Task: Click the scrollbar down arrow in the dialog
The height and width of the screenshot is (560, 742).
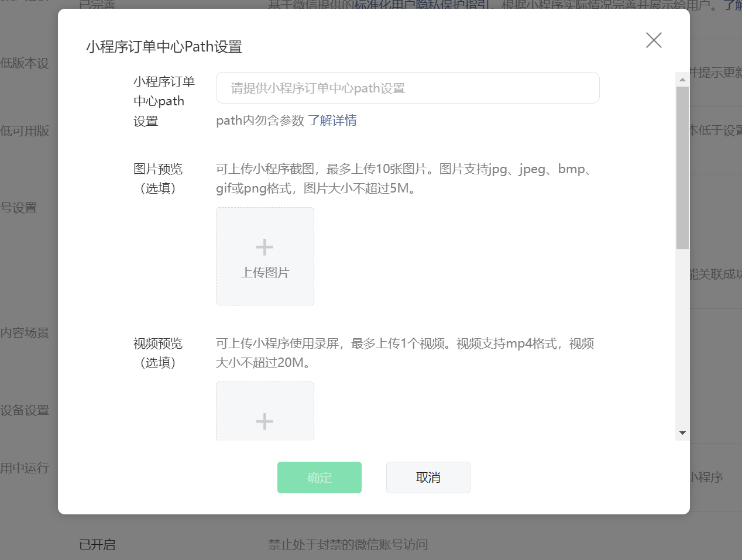Action: [x=682, y=432]
